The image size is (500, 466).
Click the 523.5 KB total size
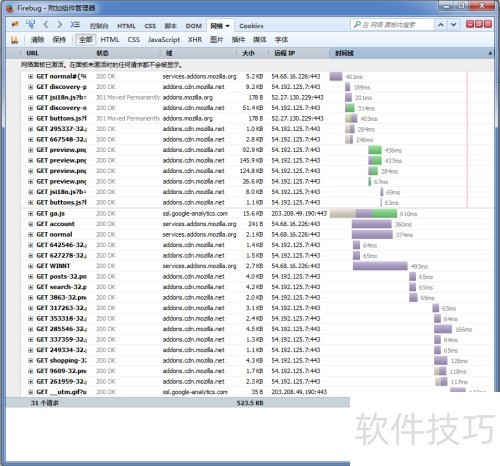click(x=250, y=403)
